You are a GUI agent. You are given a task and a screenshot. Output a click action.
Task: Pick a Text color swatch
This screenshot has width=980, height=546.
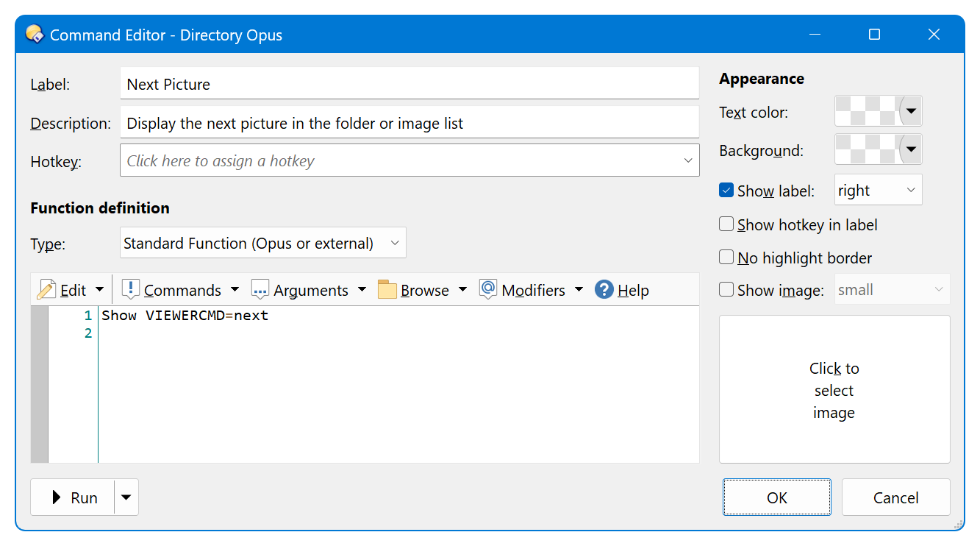point(868,111)
